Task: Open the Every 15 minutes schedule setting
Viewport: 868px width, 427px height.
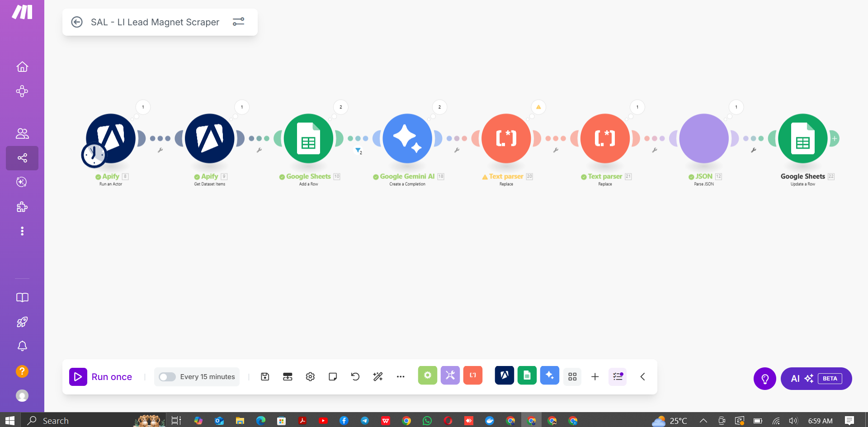Action: click(208, 377)
